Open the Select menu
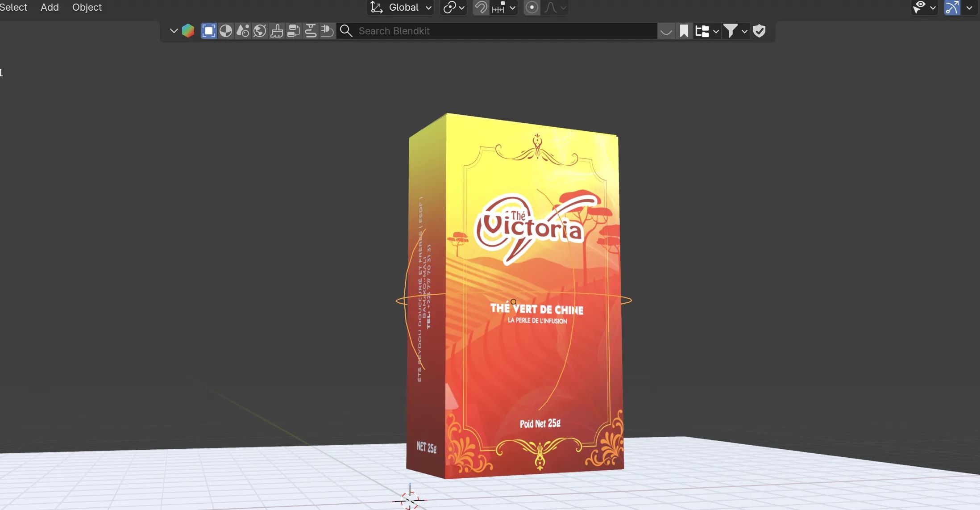The height and width of the screenshot is (510, 980). tap(13, 7)
